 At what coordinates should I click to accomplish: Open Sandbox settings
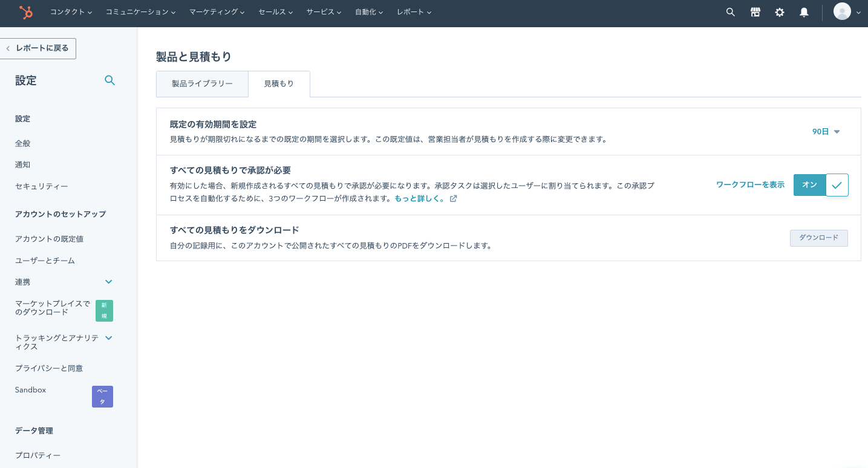click(31, 390)
